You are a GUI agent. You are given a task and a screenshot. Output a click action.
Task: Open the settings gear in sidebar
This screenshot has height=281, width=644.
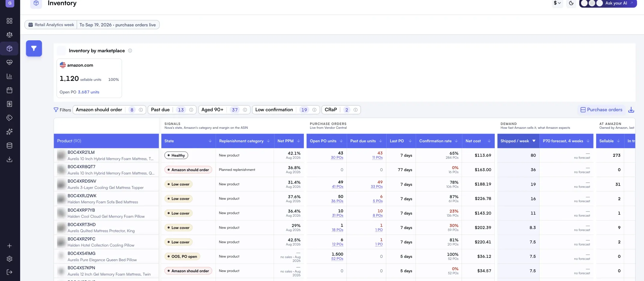[9, 259]
